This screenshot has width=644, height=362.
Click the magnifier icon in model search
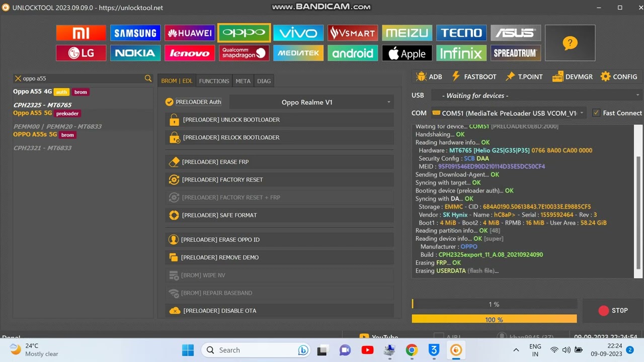click(x=148, y=78)
